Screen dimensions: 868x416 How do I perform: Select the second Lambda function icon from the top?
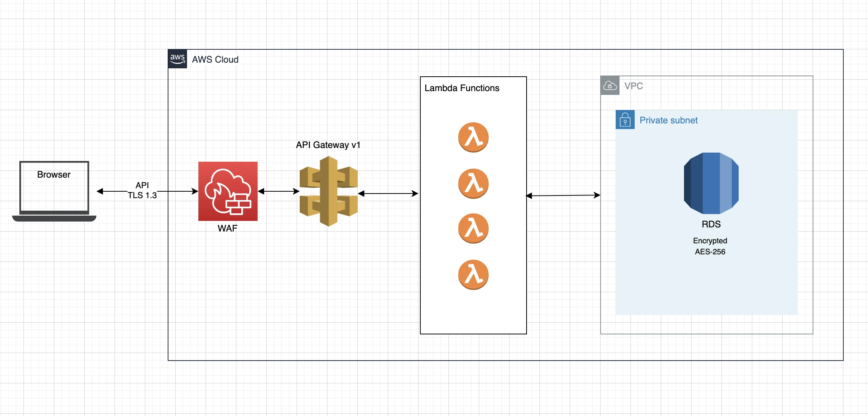(x=473, y=184)
